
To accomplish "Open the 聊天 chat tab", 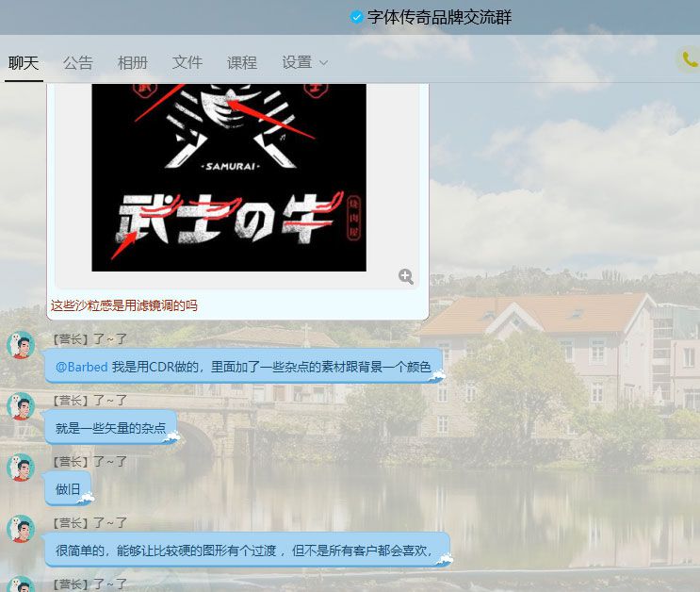I will (24, 62).
